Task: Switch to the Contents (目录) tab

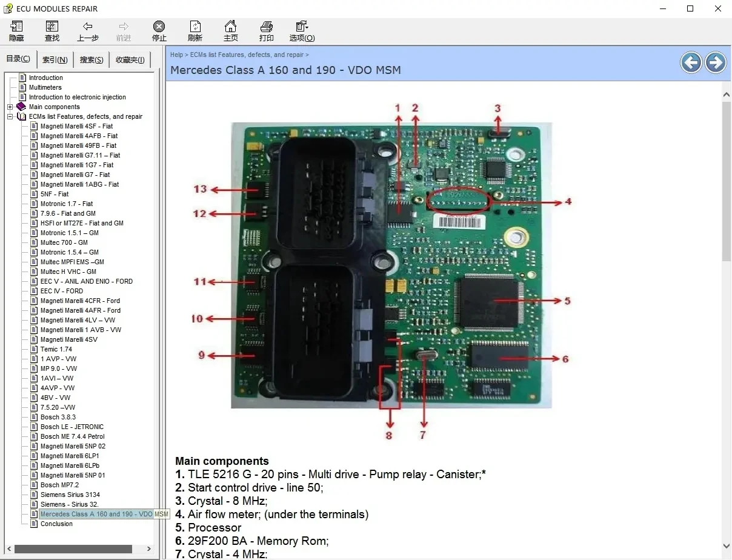Action: [x=18, y=59]
